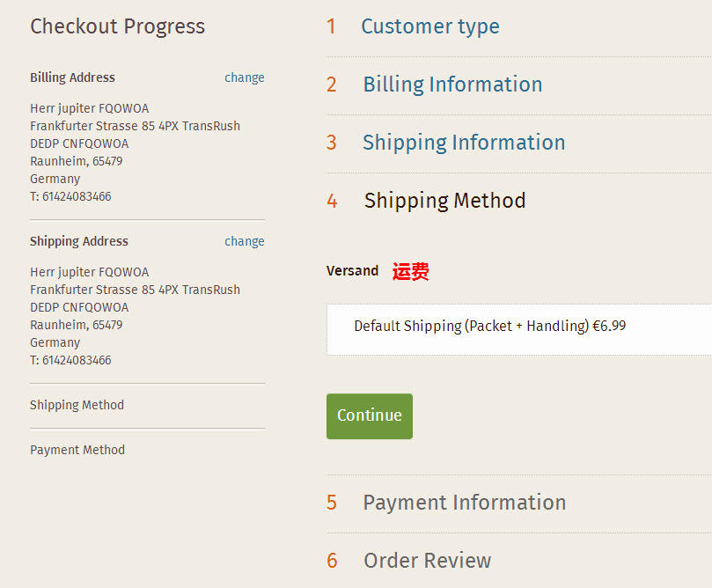Click step number 6 beside Order Review

(x=332, y=561)
